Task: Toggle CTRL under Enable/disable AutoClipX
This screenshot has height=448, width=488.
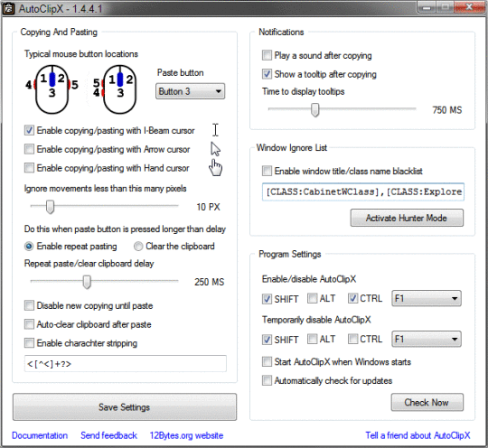Action: pyautogui.click(x=352, y=298)
